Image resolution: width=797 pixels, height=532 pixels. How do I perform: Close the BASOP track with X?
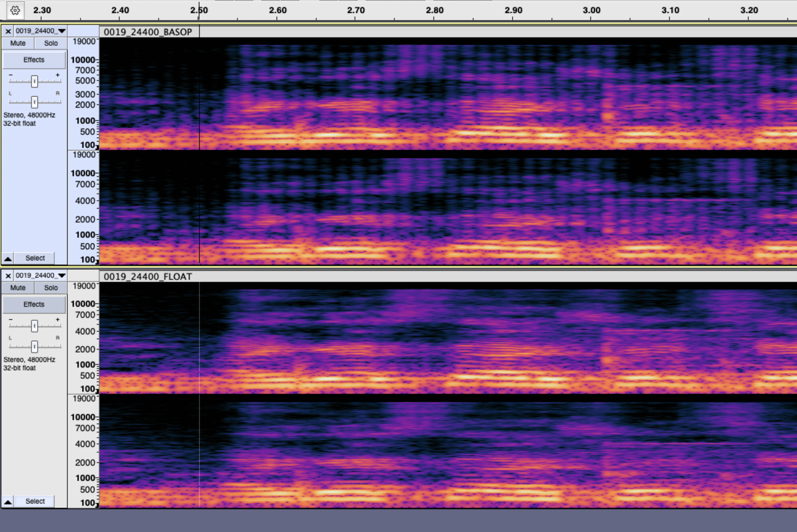pos(8,31)
